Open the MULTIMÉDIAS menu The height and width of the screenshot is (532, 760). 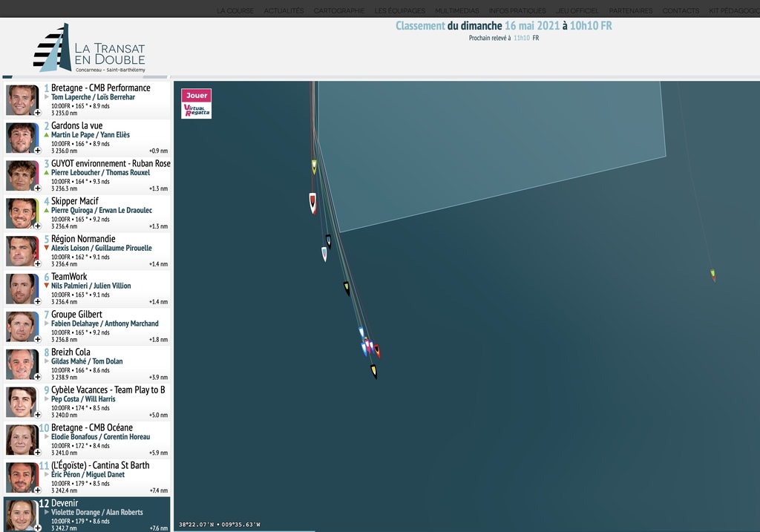pyautogui.click(x=456, y=10)
